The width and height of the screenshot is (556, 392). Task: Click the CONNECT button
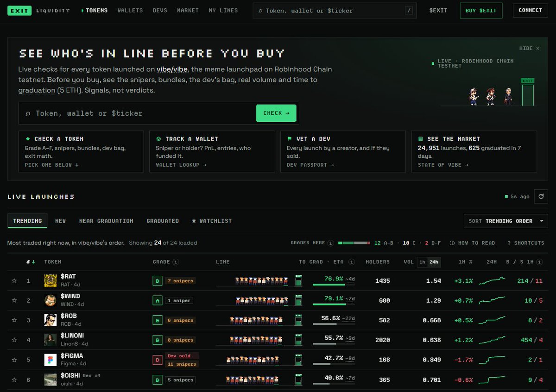(531, 10)
